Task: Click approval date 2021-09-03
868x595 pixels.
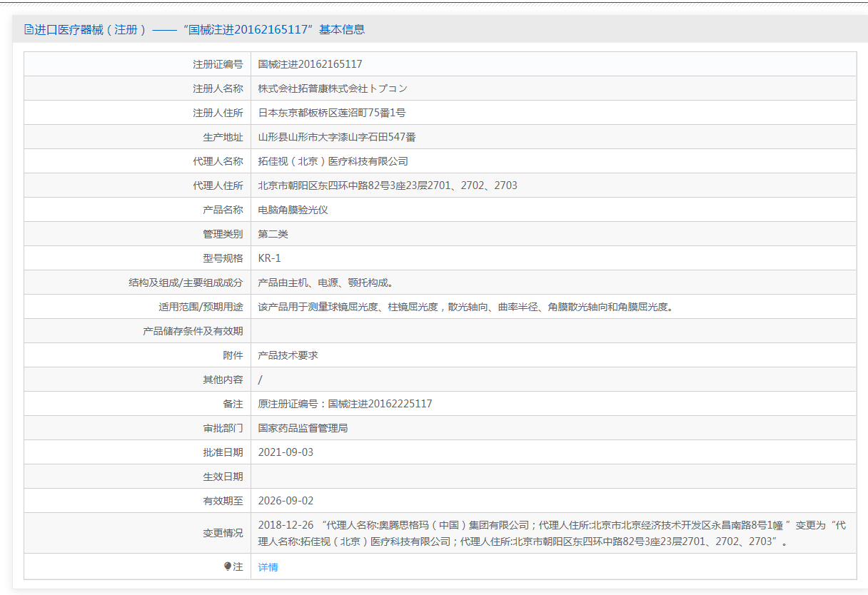Action: coord(286,452)
